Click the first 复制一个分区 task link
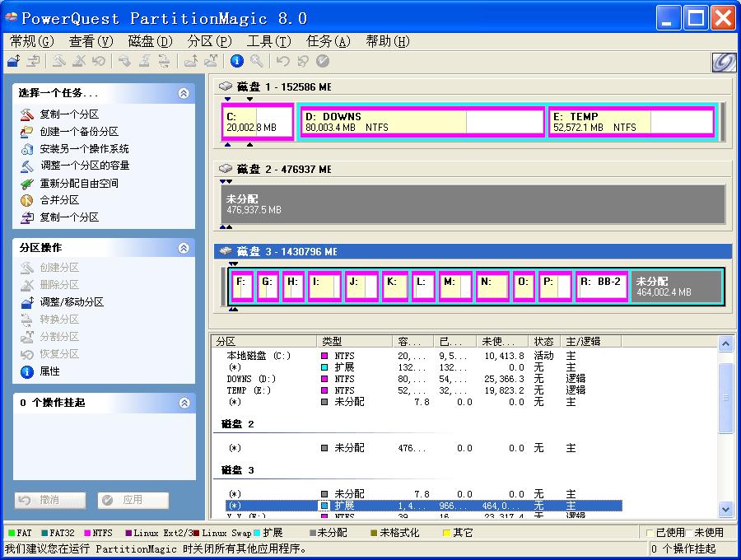The height and width of the screenshot is (560, 741). point(69,114)
